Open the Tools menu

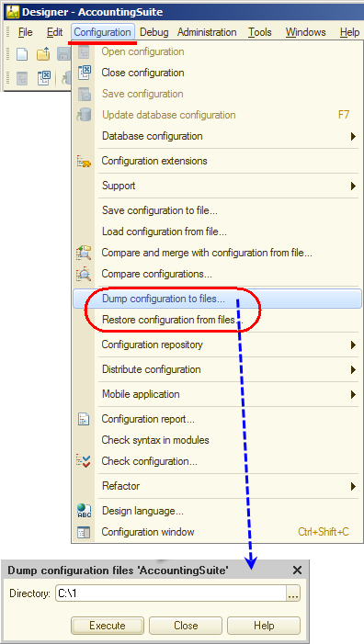259,32
